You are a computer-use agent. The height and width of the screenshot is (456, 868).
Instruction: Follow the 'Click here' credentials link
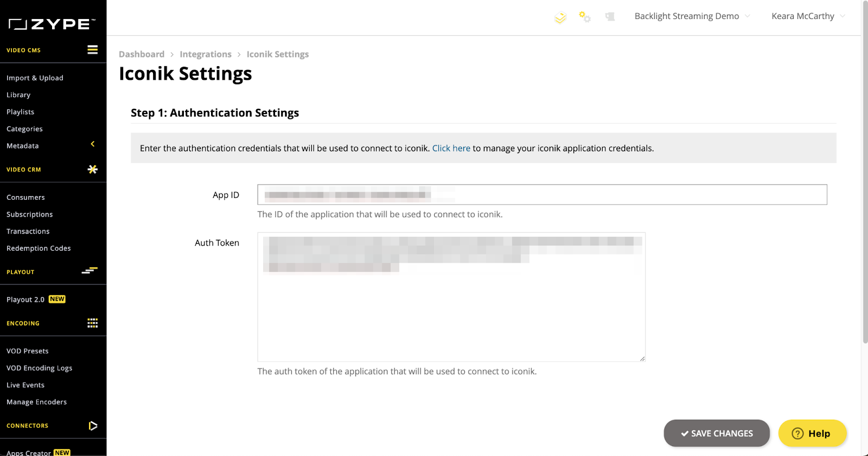[451, 148]
